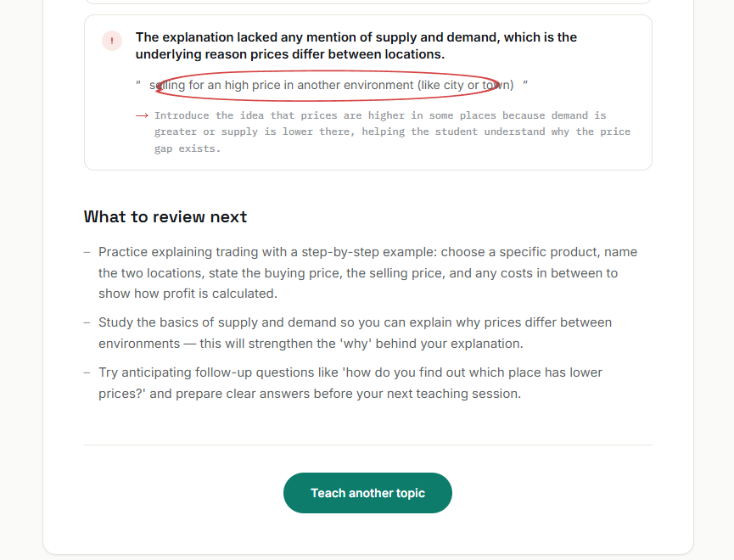
Task: Click the words 'gap exists' in the suggestion
Action: pos(188,148)
